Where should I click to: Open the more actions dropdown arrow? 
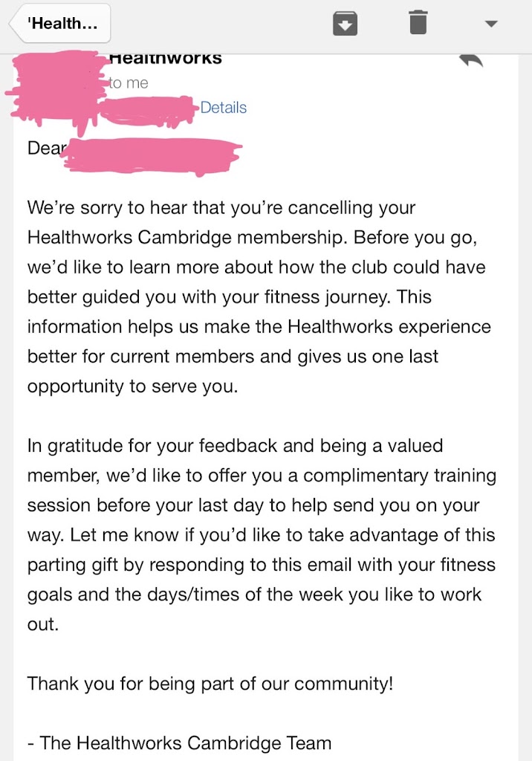(x=490, y=24)
